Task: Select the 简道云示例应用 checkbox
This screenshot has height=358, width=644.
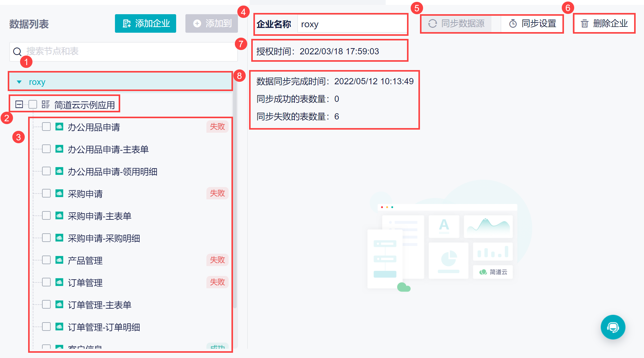Action: (x=33, y=105)
